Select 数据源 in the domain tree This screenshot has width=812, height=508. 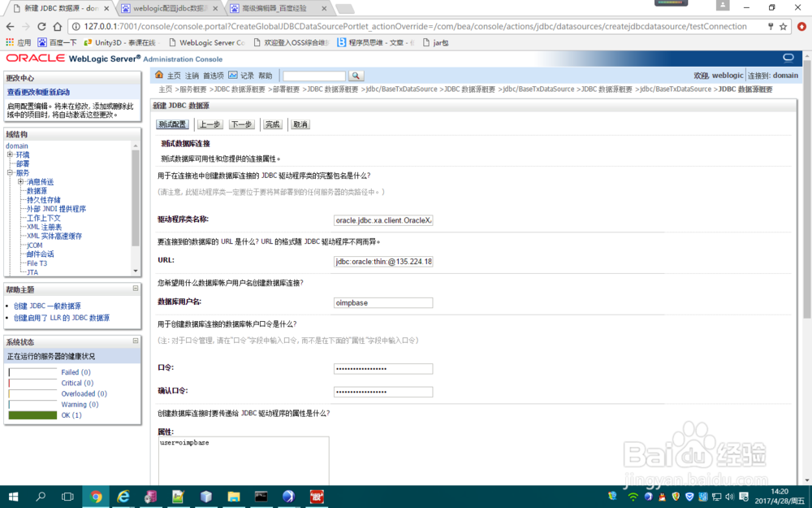tap(37, 191)
